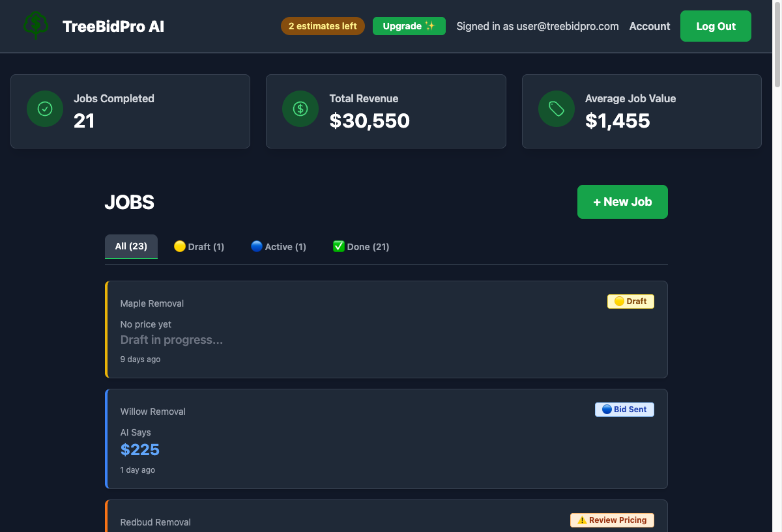The height and width of the screenshot is (532, 782).
Task: Filter jobs by Draft (1) tab
Action: pyautogui.click(x=199, y=247)
